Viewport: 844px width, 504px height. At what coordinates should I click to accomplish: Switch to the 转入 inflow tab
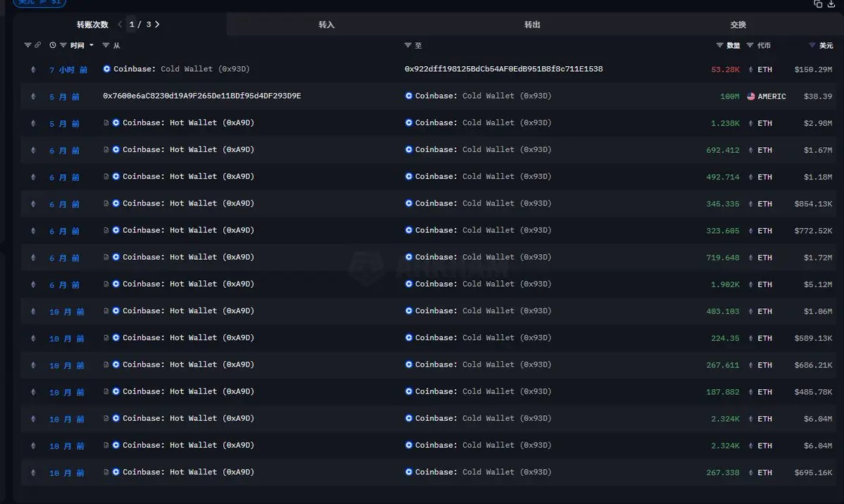pos(326,25)
